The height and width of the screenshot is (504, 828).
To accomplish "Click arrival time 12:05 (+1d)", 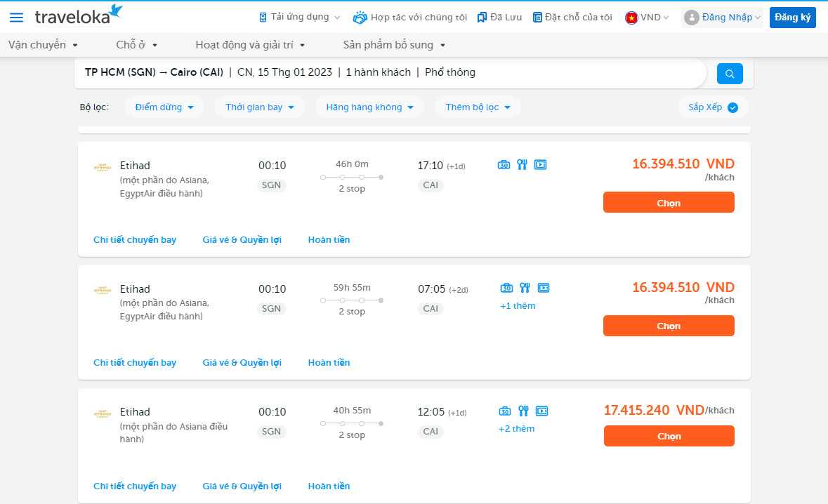I will coord(442,412).
